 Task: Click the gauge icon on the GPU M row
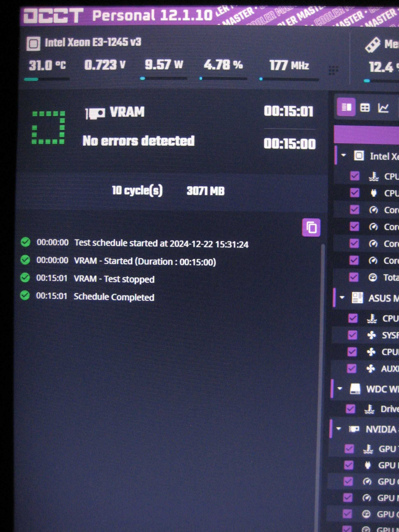(x=366, y=498)
